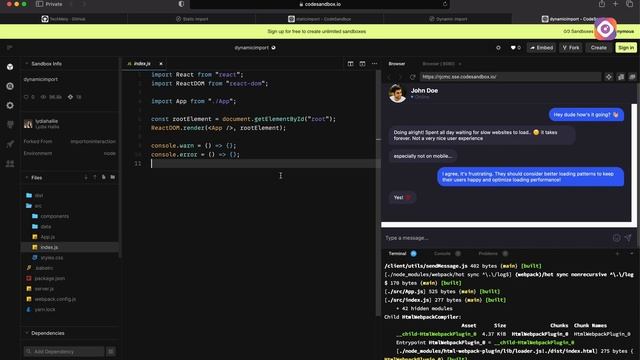The image size is (640, 360).
Task: Refresh the preview browser
Action: click(x=413, y=77)
